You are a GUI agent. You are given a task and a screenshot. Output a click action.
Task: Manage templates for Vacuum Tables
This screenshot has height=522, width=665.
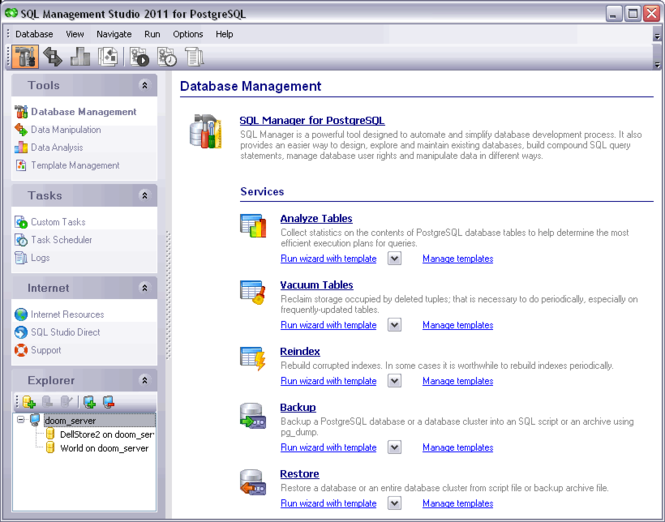[x=458, y=325]
